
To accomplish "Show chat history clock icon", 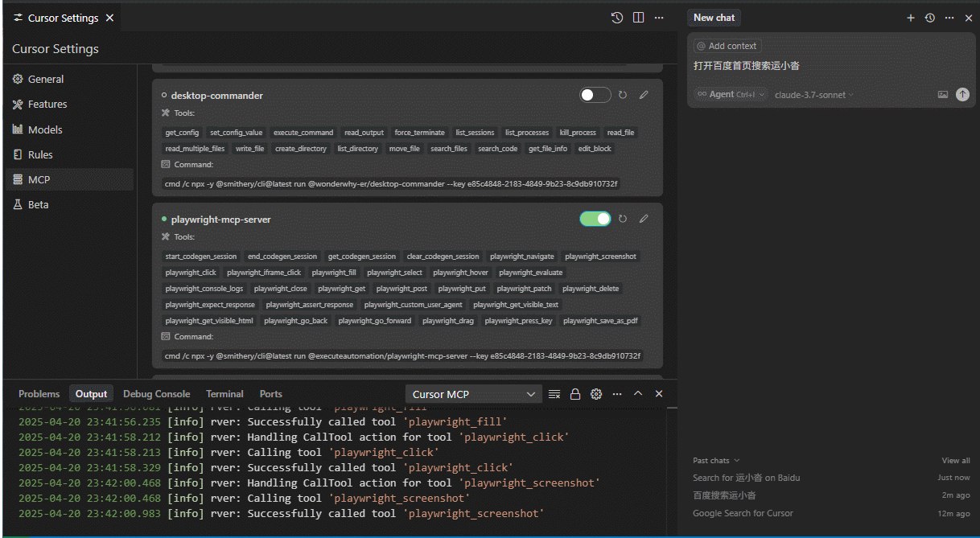I will 930,18.
